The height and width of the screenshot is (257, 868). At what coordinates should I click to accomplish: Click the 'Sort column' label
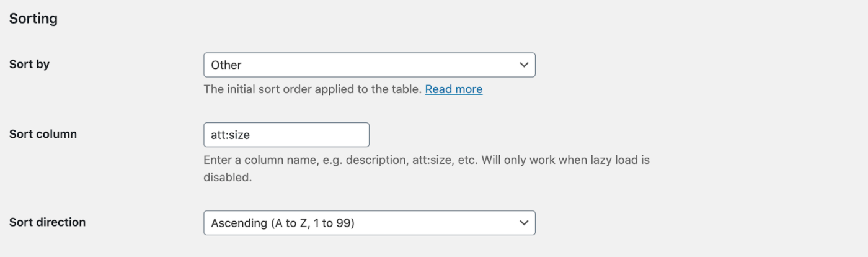tap(43, 133)
